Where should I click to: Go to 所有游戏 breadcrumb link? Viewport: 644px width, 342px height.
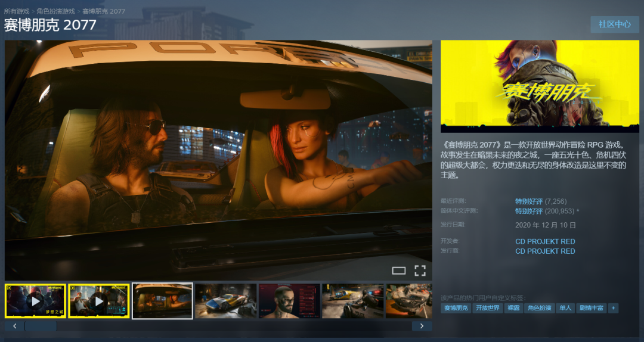tap(17, 11)
